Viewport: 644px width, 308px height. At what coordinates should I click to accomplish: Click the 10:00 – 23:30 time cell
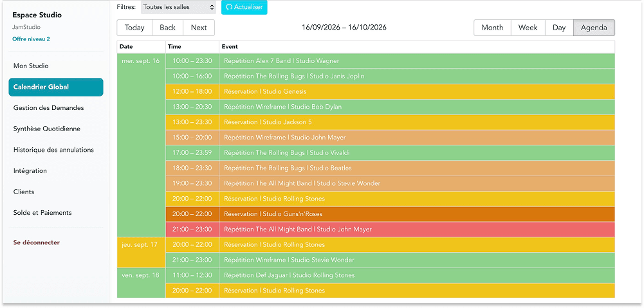(x=192, y=61)
